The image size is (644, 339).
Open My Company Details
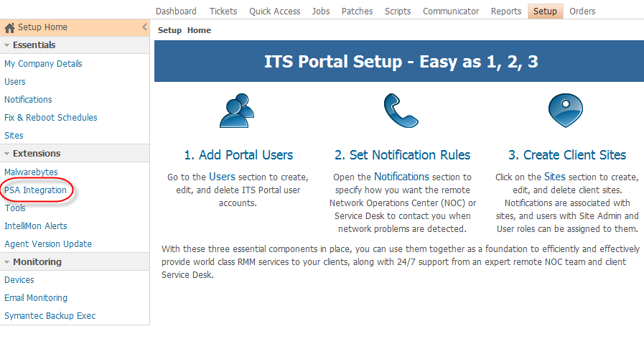[43, 64]
